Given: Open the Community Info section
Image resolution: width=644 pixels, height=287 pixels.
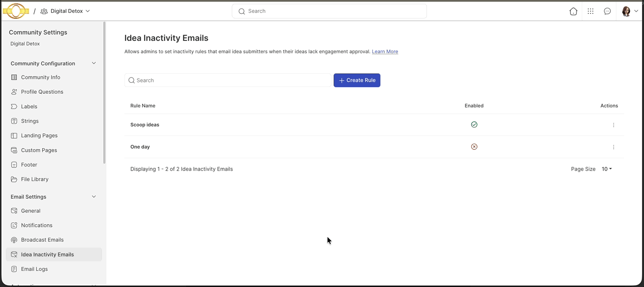Looking at the screenshot, I should [40, 77].
